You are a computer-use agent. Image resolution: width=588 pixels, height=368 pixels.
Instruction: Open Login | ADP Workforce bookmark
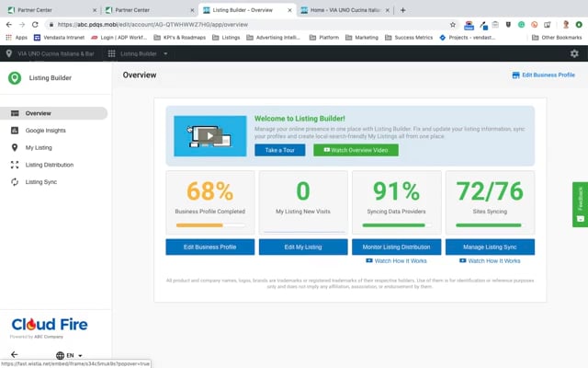click(119, 38)
